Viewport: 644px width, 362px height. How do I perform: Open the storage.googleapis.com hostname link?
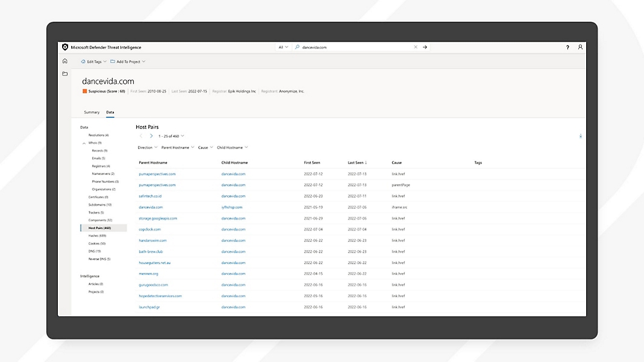158,218
